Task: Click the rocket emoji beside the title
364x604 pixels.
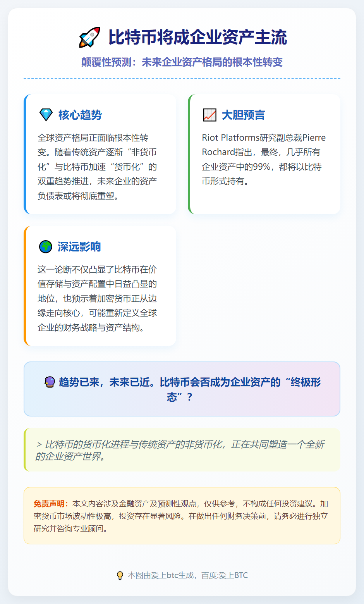Action: [x=90, y=37]
